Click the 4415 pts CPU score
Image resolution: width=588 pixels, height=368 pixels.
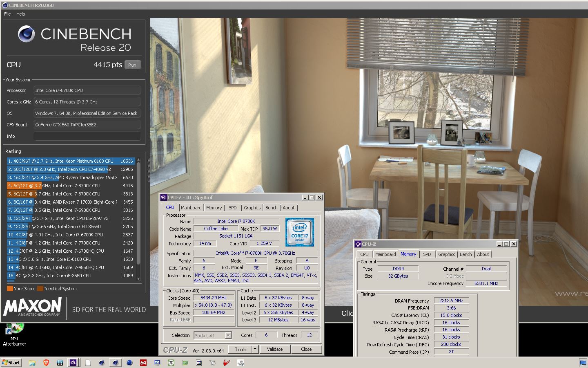108,65
